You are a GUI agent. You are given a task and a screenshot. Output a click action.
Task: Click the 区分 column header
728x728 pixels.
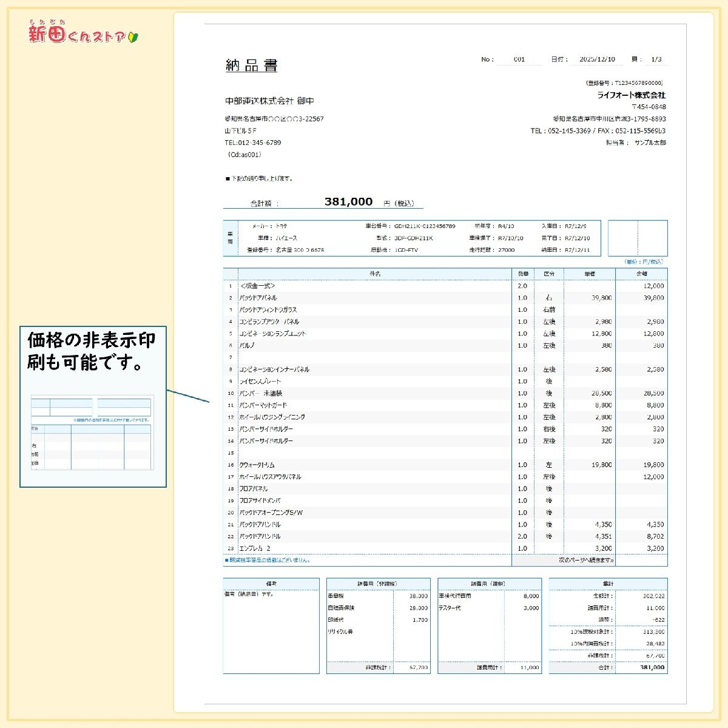[x=549, y=274]
